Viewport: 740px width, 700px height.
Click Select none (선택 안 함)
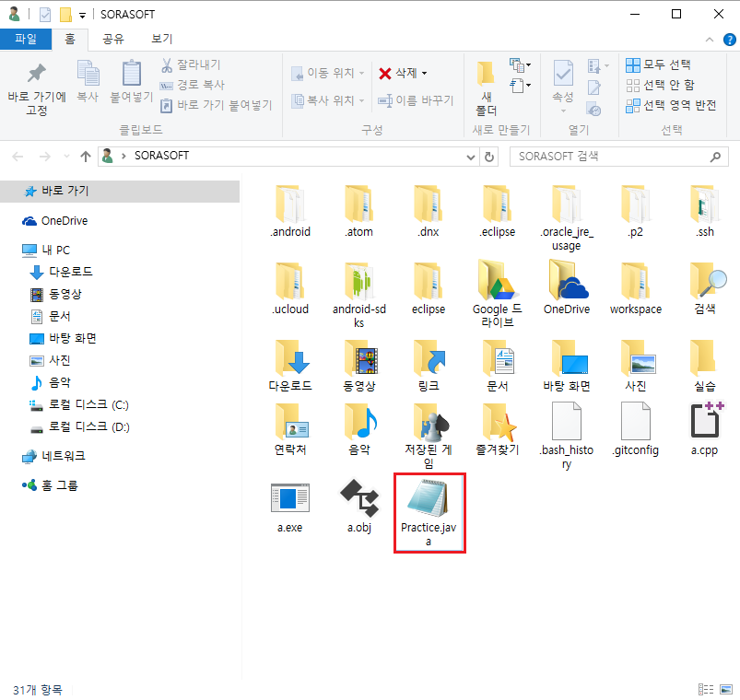(660, 85)
